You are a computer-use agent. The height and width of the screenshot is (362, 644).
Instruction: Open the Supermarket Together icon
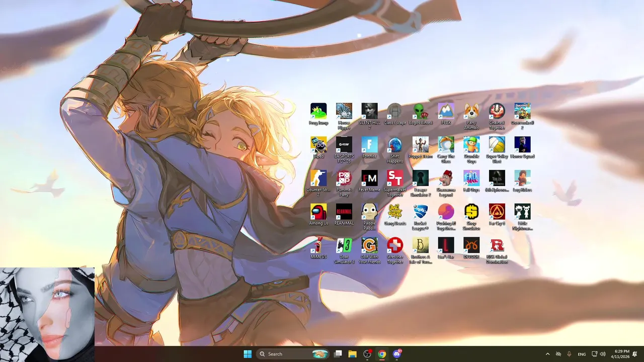pos(395,184)
